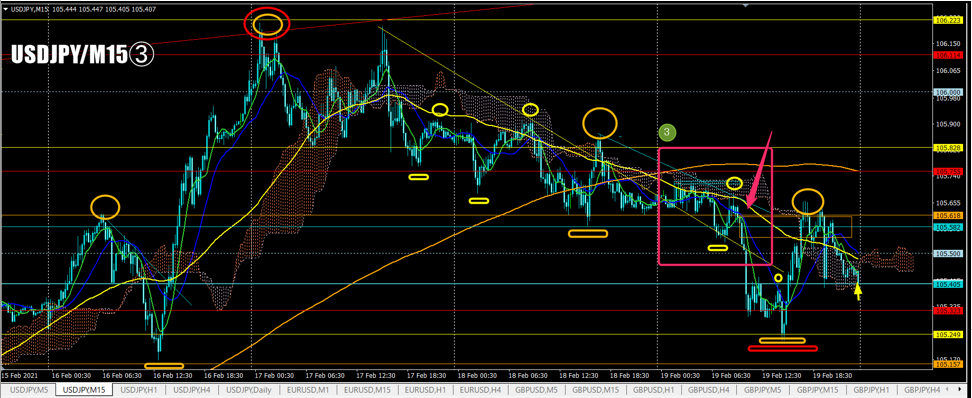Click the cyan 105.405 current price label
Viewport: 972px width, 398px height.
(x=948, y=284)
